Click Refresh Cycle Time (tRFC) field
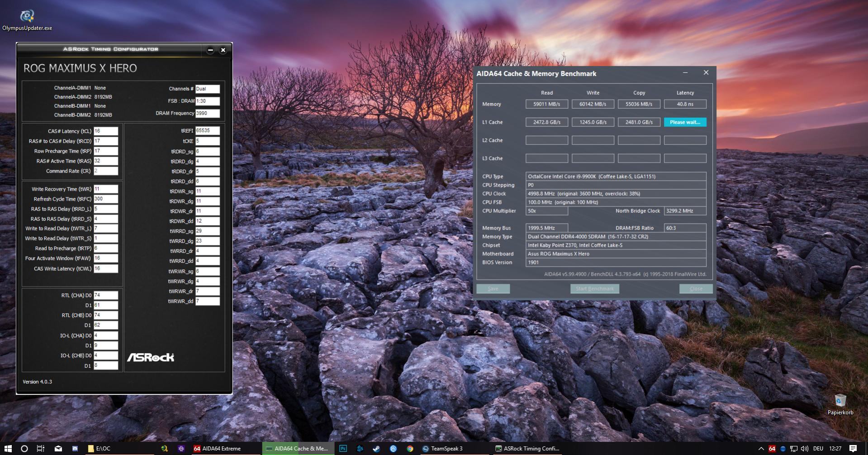 (x=106, y=199)
